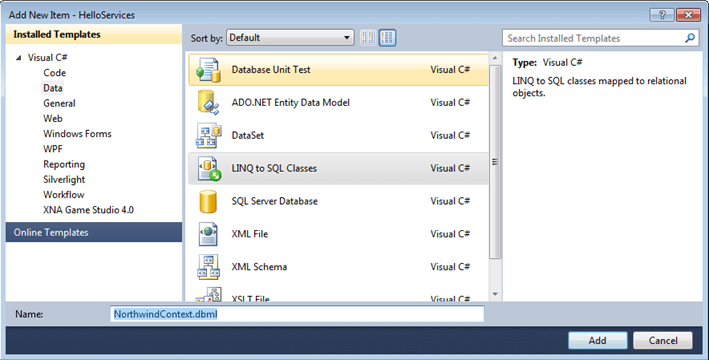Click Visual C# text in DataSet row
The image size is (709, 360).
point(450,136)
